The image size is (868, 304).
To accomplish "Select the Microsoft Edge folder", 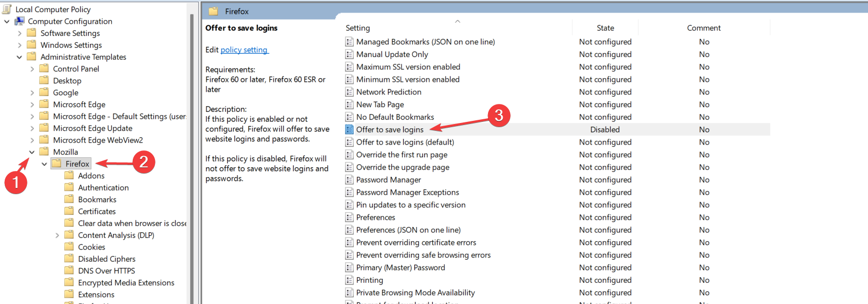I will [x=79, y=104].
